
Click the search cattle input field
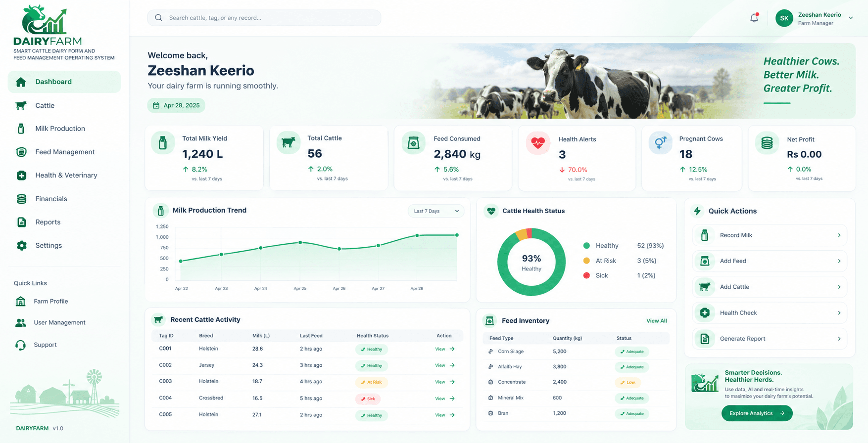(264, 18)
